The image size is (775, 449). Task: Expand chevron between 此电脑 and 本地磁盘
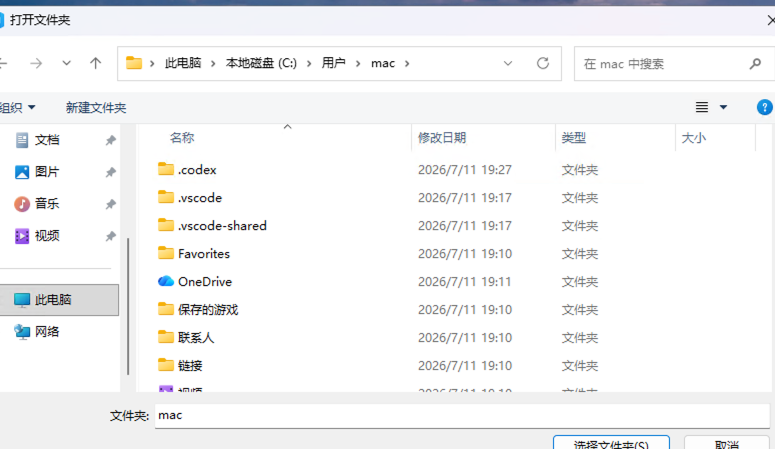(214, 63)
